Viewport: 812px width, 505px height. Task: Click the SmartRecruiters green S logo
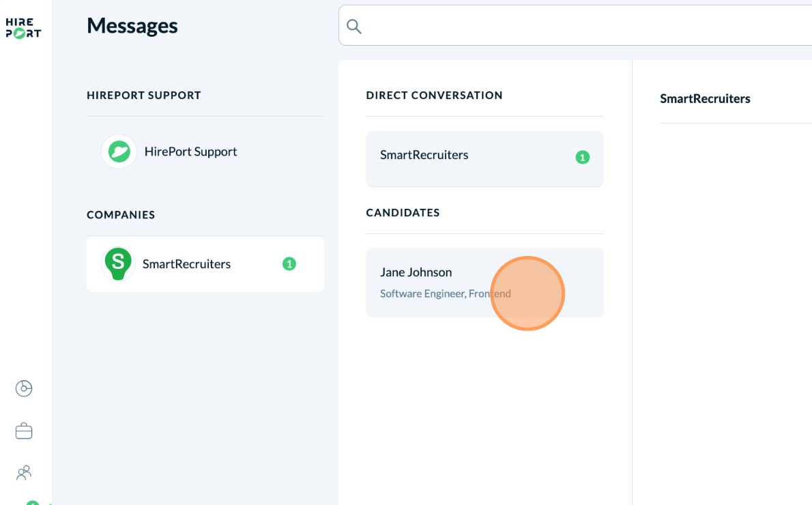(x=118, y=263)
